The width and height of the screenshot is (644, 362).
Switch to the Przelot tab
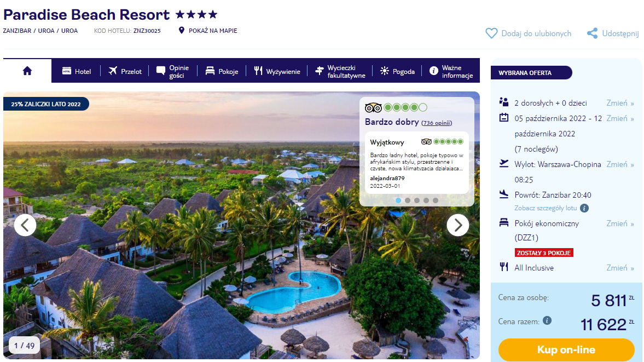(x=125, y=71)
